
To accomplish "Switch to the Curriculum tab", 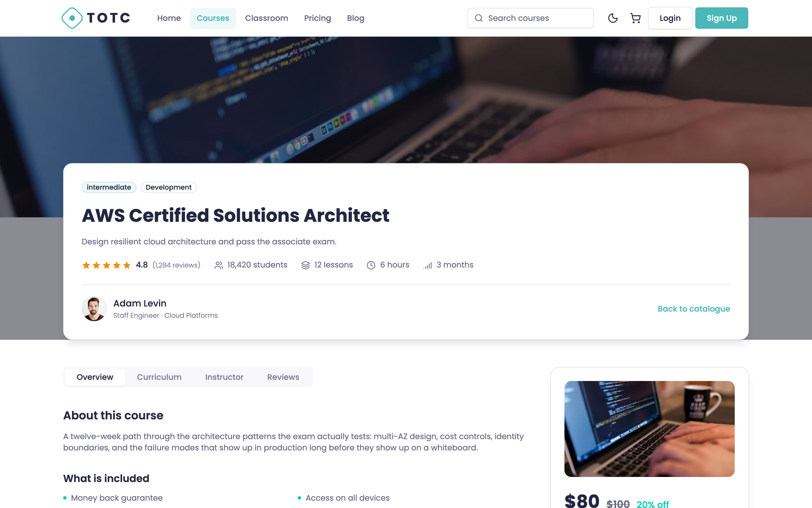I will point(159,377).
